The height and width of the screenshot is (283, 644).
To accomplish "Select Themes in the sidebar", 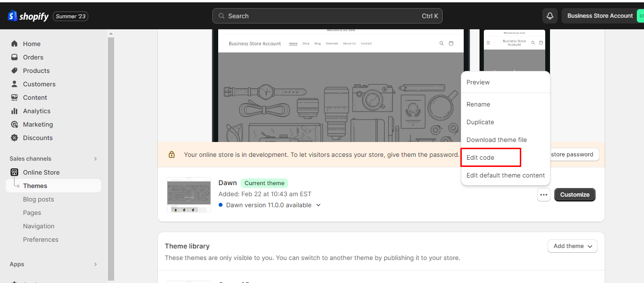I will 53,186.
